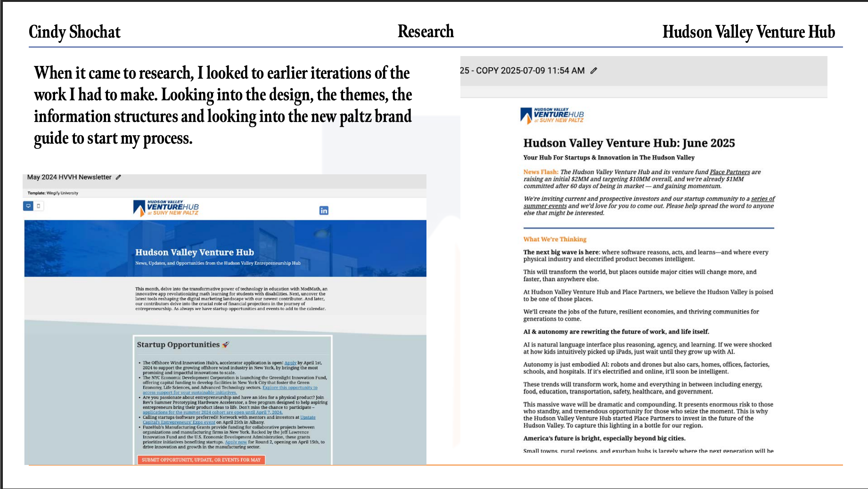Click the 'This month, delve into' intro paragraph
The image size is (868, 489).
tap(231, 299)
